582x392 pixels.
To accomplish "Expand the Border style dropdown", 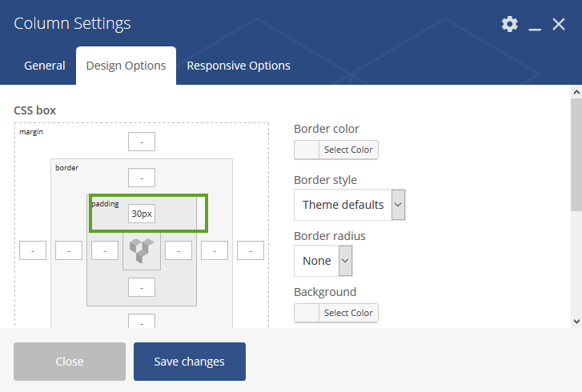I will (x=349, y=205).
